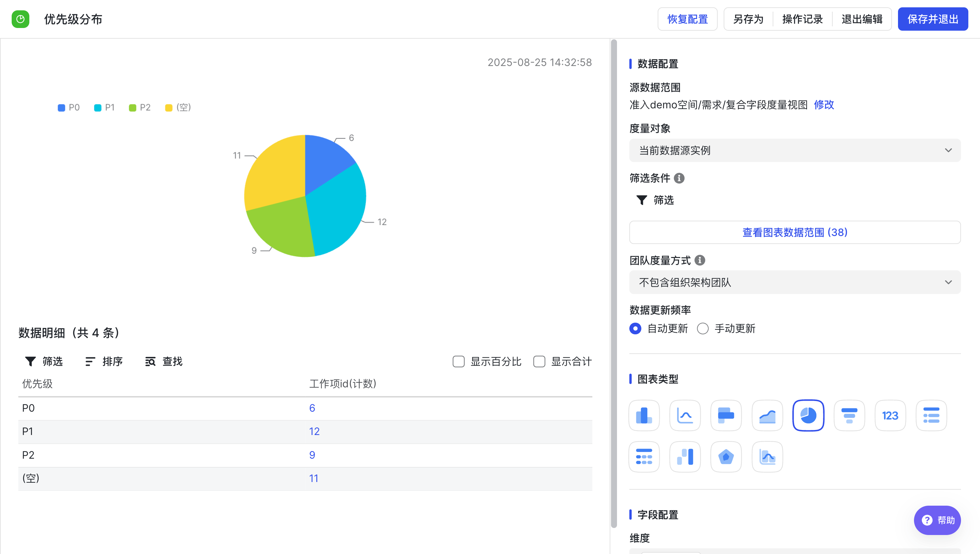Click 退出编辑 in the header

pos(862,19)
